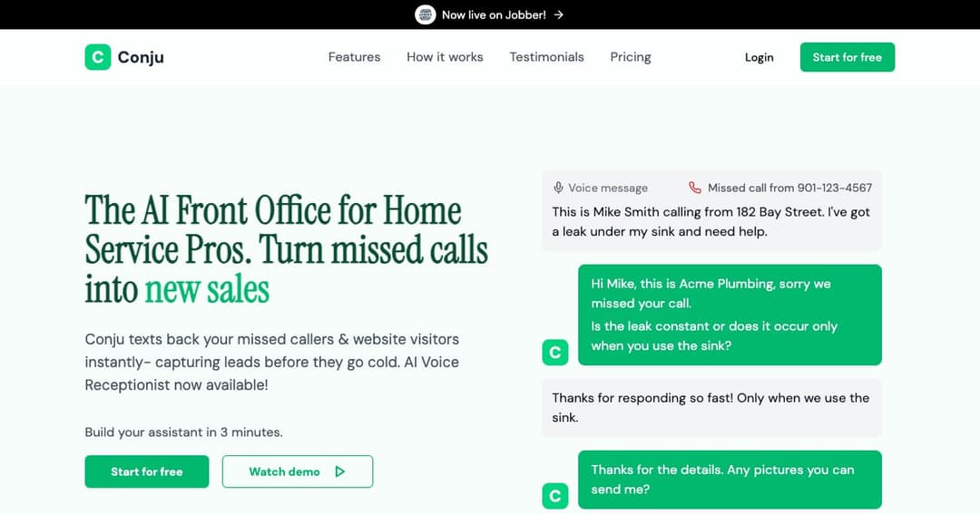Click the green new sales headline words
The image size is (980, 514).
click(207, 290)
